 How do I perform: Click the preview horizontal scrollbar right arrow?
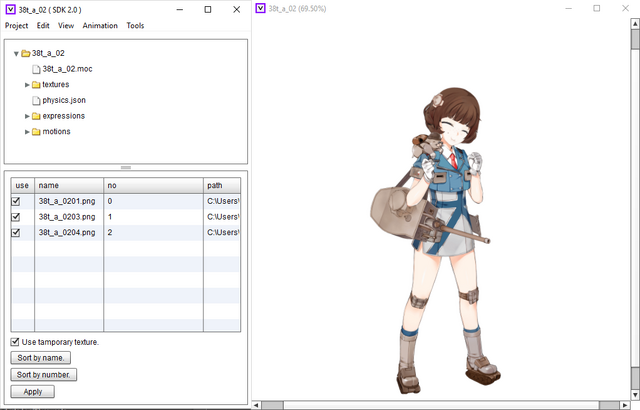[626, 405]
